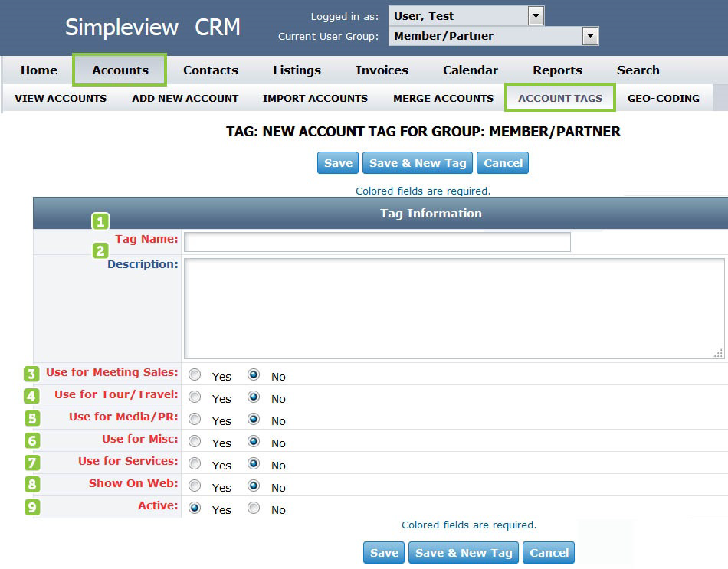Grab the Description textarea resize handle
The height and width of the screenshot is (569, 728).
[718, 353]
